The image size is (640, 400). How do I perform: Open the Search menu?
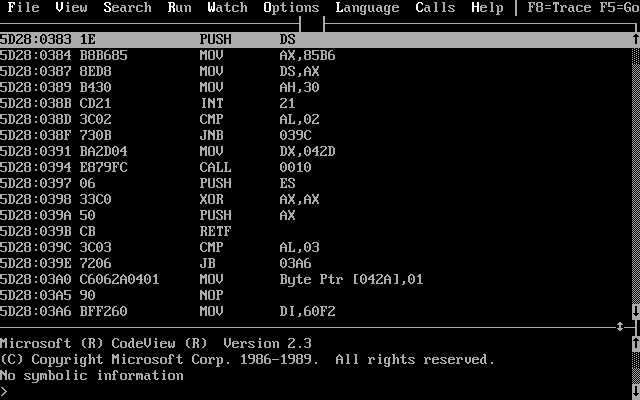[127, 8]
